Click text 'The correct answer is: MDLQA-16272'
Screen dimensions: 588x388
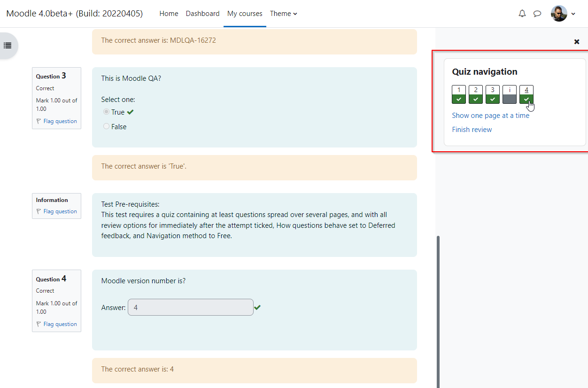[159, 40]
